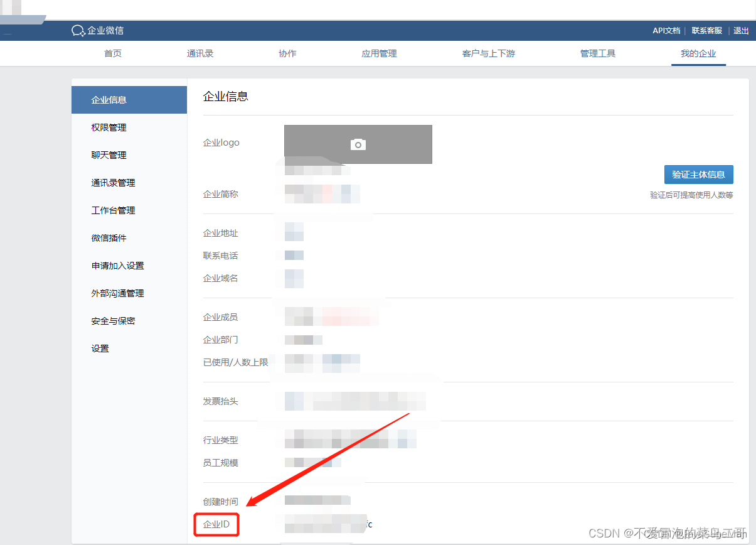Screen dimensions: 756x545
Task: Click the 企业ID label
Action: click(x=216, y=524)
